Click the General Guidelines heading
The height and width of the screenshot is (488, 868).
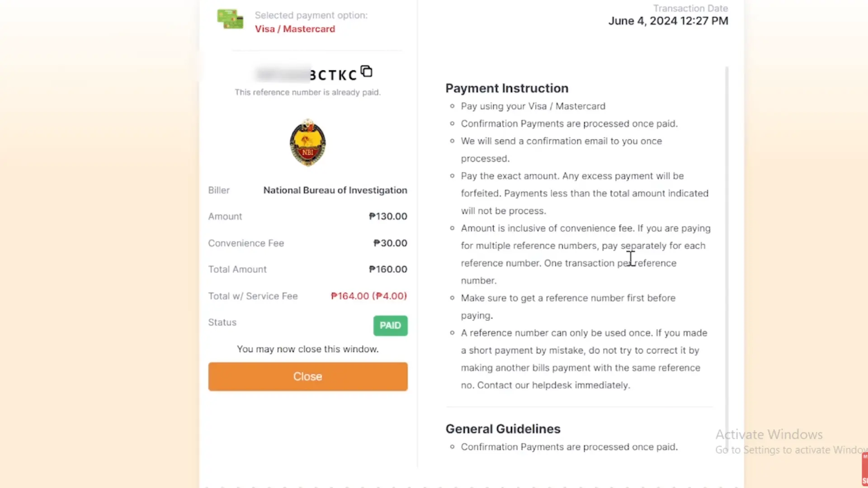click(x=503, y=429)
